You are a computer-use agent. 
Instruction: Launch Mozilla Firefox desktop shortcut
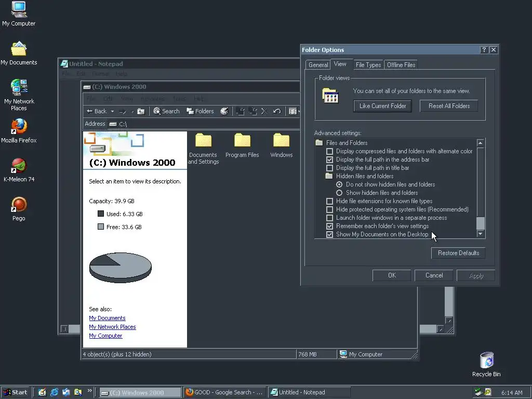click(x=19, y=130)
